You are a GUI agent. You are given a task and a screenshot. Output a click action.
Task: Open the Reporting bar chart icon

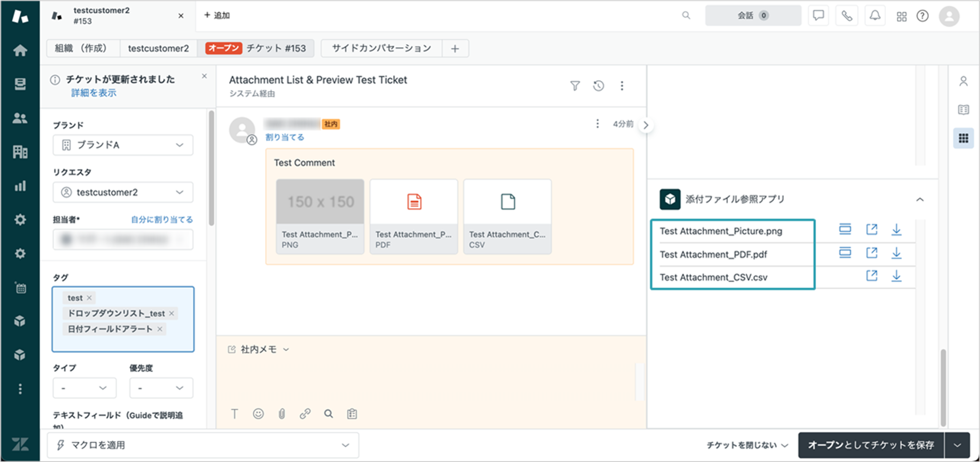20,185
